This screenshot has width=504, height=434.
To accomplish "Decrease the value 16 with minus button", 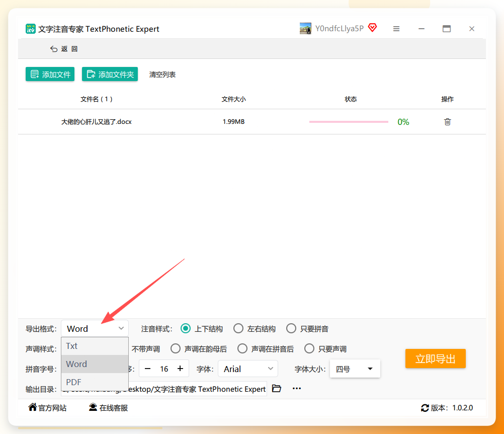I will point(147,369).
